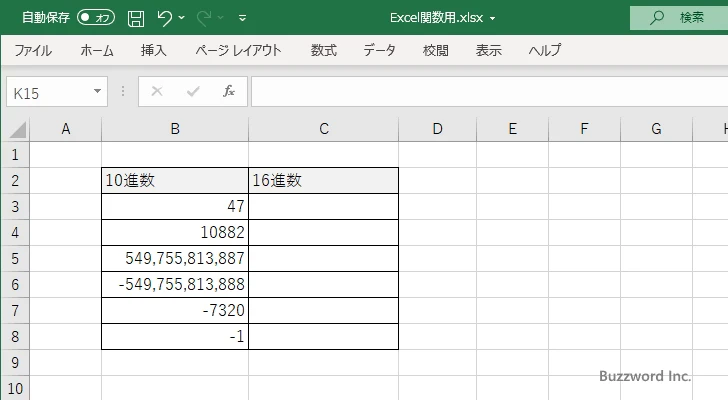Viewport: 728px width, 400px height.
Task: Open the file name dropdown in title bar
Action: [x=493, y=18]
